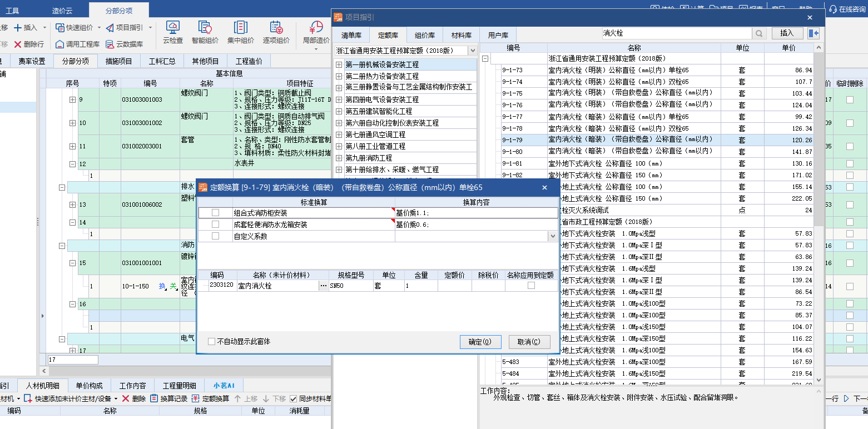The image size is (868, 429).
Task: Expand 第一册机械设备安装工程 node
Action: tap(339, 64)
